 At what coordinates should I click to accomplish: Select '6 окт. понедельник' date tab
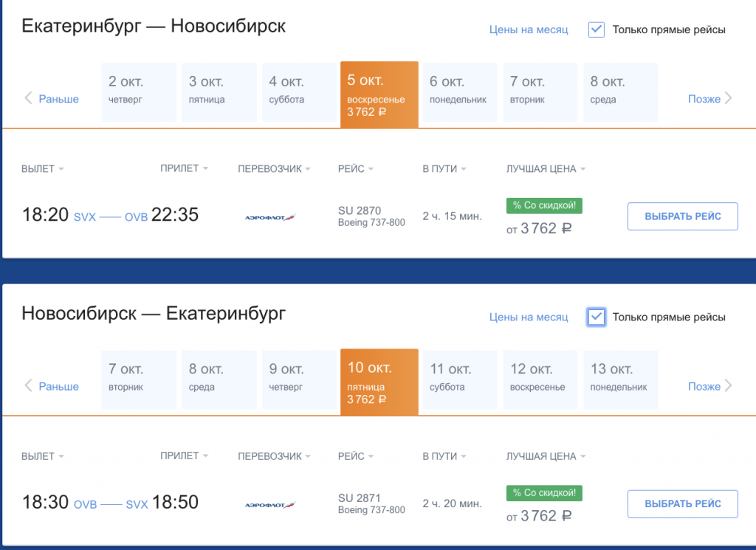pyautogui.click(x=459, y=92)
